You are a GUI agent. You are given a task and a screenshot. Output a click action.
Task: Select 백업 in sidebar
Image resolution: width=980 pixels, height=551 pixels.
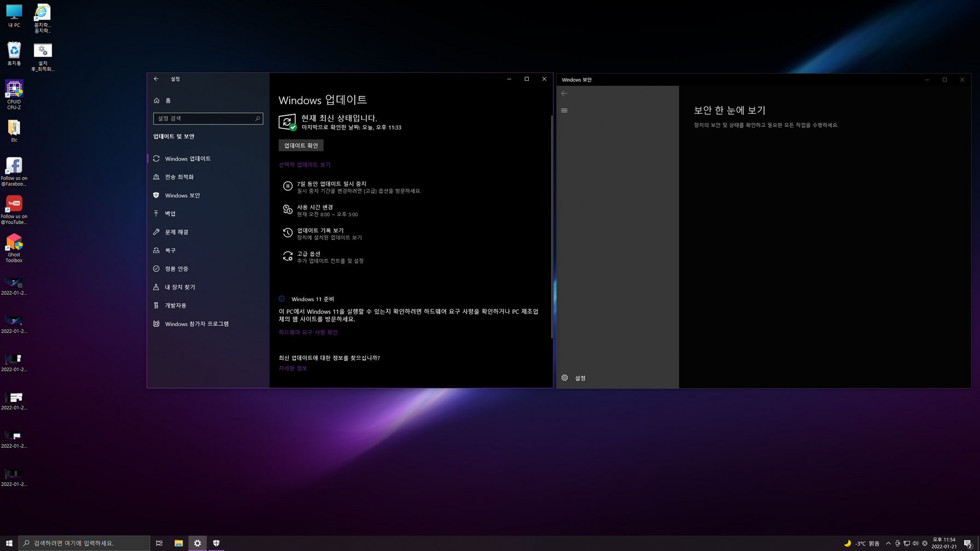(x=208, y=214)
